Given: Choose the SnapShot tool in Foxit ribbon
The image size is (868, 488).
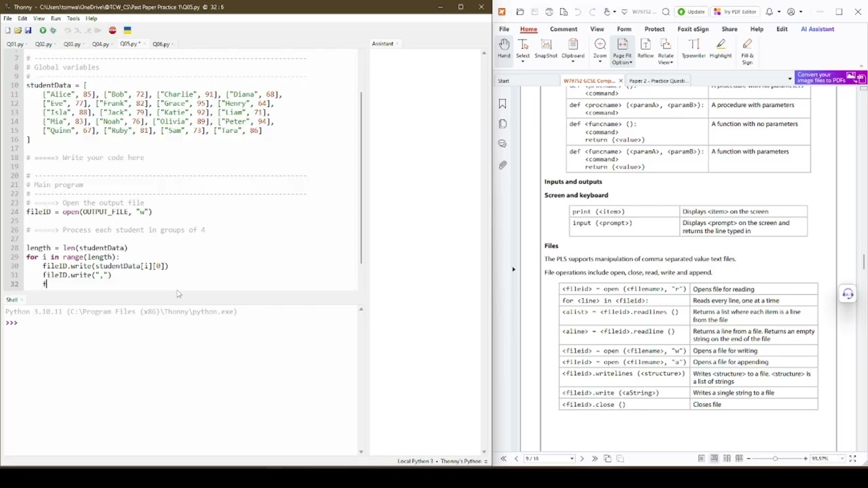Looking at the screenshot, I should tap(546, 47).
